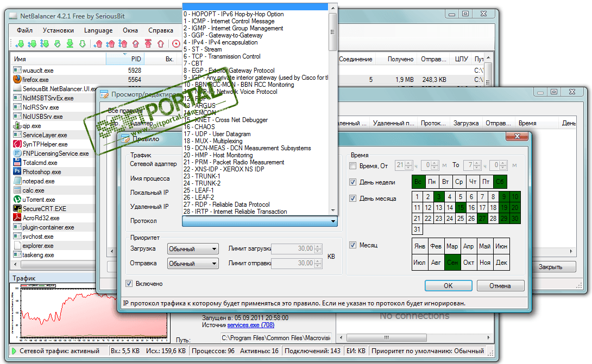
Task: Click the 'Имя' column header
Action: coord(59,59)
